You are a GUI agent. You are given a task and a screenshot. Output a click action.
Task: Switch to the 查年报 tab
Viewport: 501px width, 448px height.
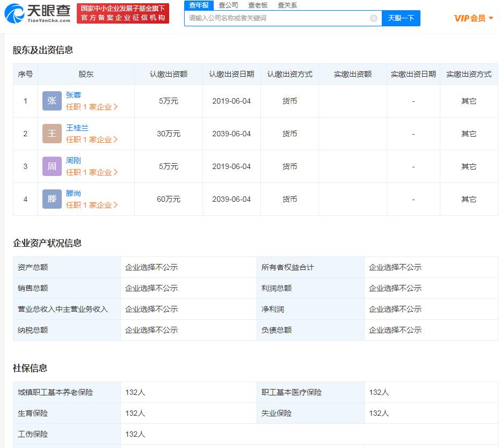199,5
